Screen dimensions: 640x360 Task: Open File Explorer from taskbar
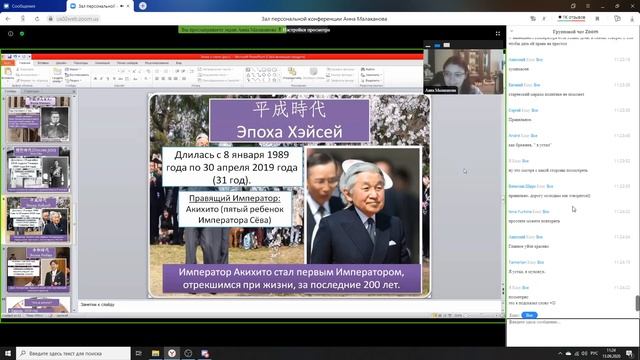156,353
